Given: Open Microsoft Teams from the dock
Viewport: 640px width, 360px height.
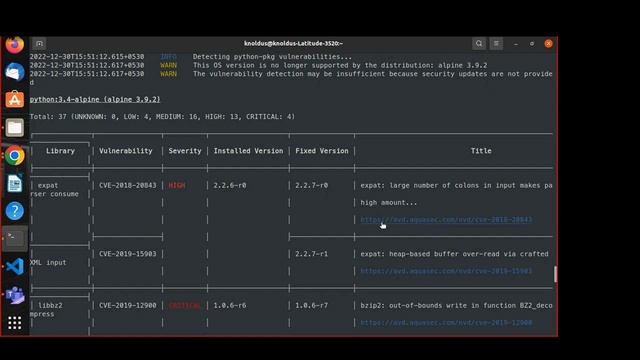Looking at the screenshot, I should (x=15, y=295).
